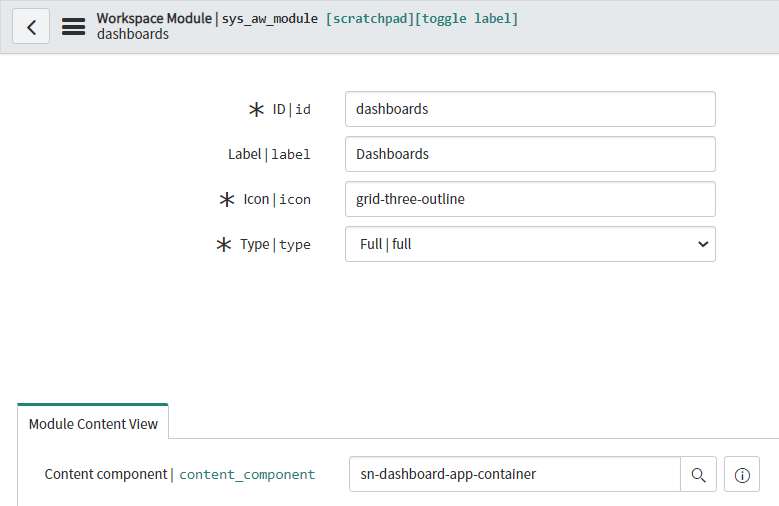
Task: Click the scratchpad link in header
Action: pyautogui.click(x=370, y=19)
